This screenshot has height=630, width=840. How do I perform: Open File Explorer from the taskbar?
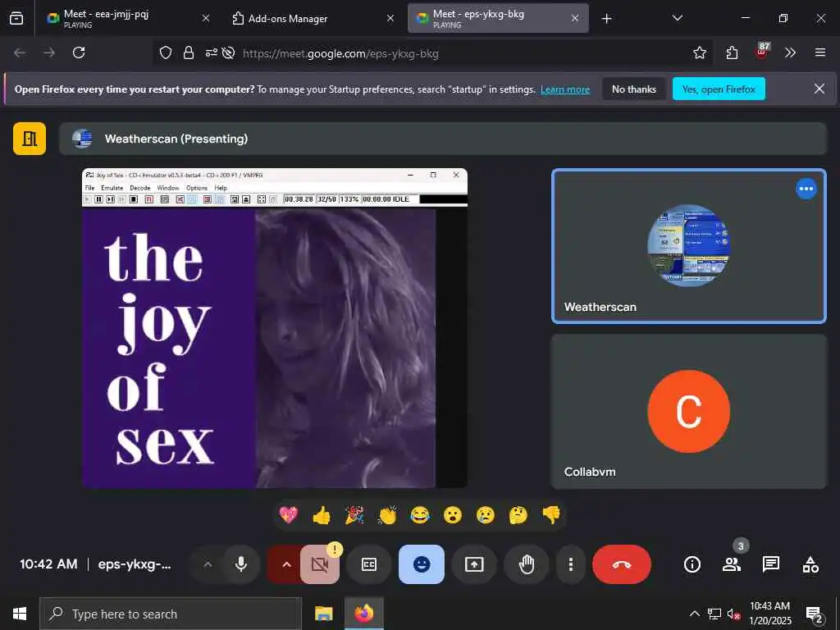(x=323, y=614)
